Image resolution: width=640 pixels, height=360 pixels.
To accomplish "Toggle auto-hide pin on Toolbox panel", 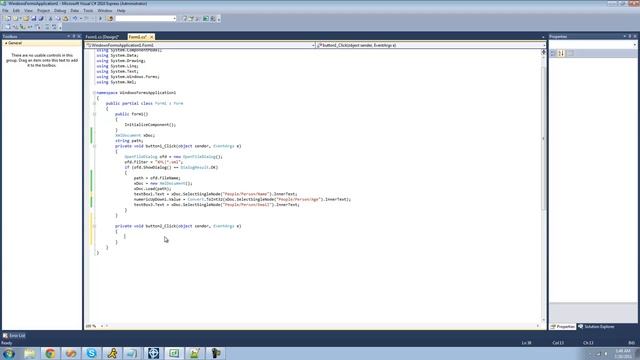I will 74,36.
